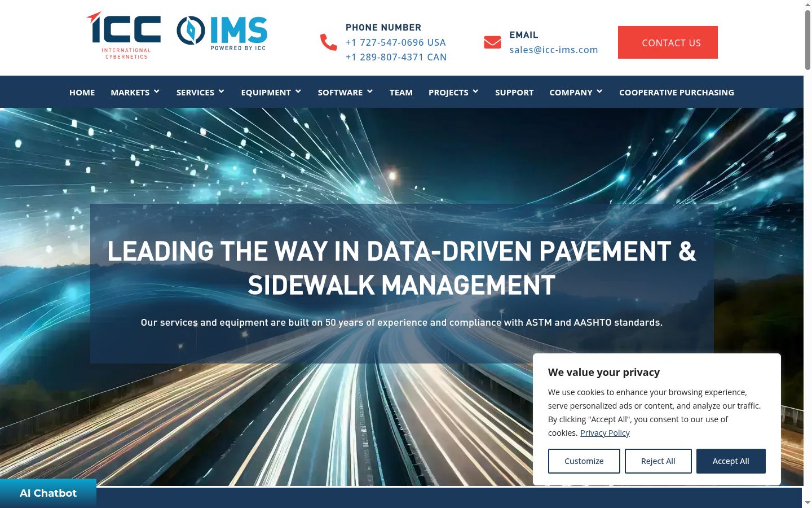Open the Team page from navigation
Screen dimensions: 812x508
point(401,92)
